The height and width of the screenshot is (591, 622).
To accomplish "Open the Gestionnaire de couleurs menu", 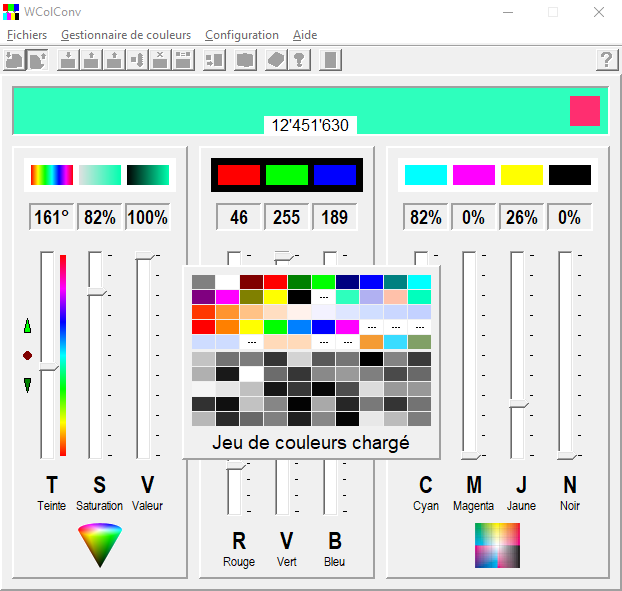I will point(126,35).
